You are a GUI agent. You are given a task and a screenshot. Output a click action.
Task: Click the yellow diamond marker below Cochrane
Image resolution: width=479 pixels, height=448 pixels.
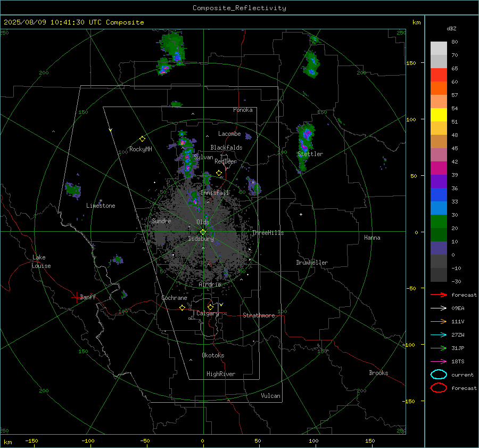point(182,307)
